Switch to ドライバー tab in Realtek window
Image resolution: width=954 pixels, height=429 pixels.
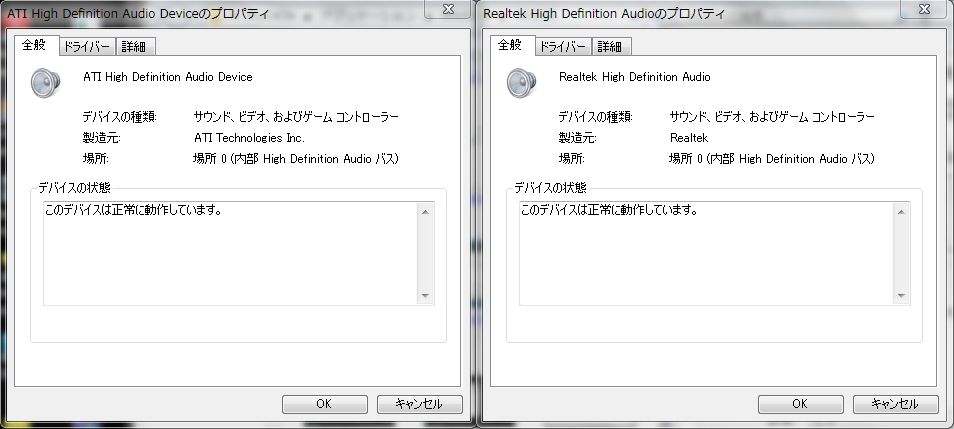pyautogui.click(x=563, y=47)
